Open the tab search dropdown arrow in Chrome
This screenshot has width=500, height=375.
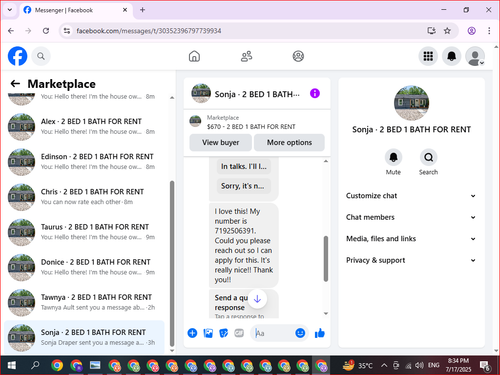pos(10,10)
